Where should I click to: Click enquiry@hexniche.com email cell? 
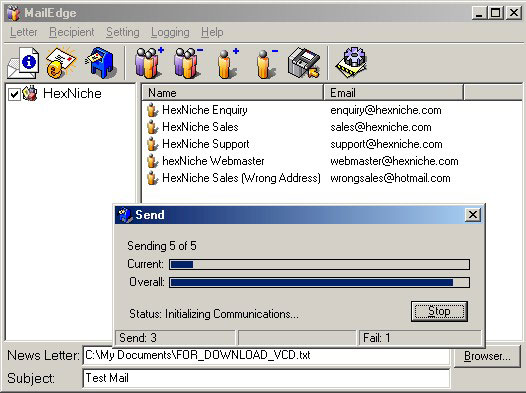click(x=386, y=110)
